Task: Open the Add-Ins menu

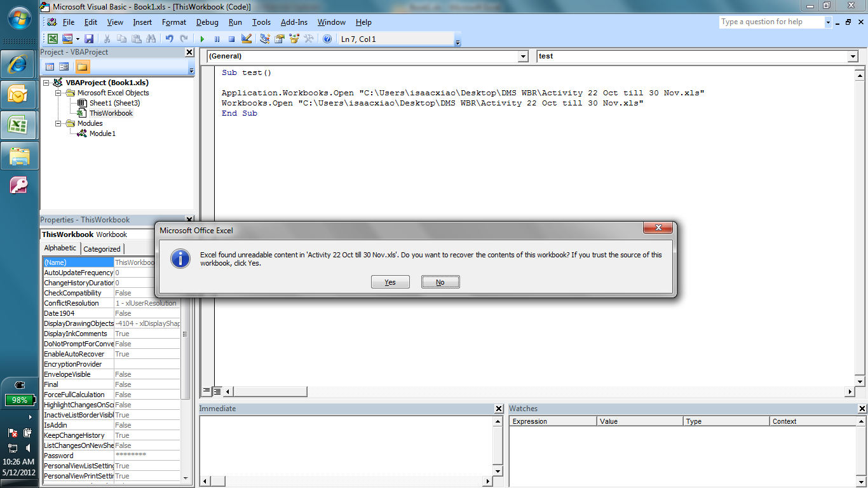Action: point(294,22)
